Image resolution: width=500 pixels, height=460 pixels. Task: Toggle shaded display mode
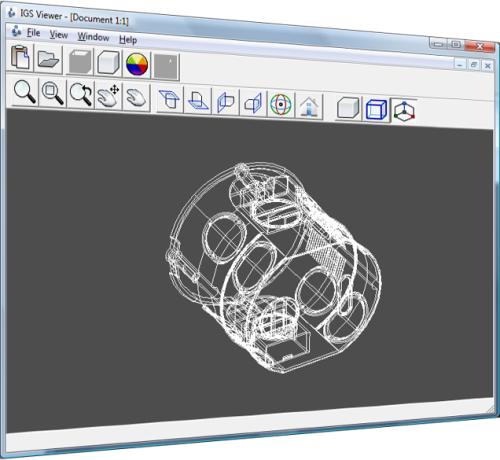(348, 108)
